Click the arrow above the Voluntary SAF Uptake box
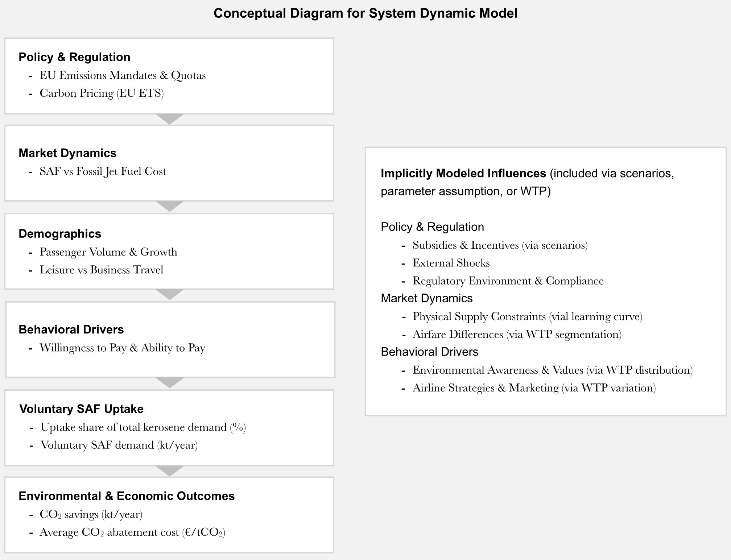The image size is (731, 560). [x=170, y=382]
